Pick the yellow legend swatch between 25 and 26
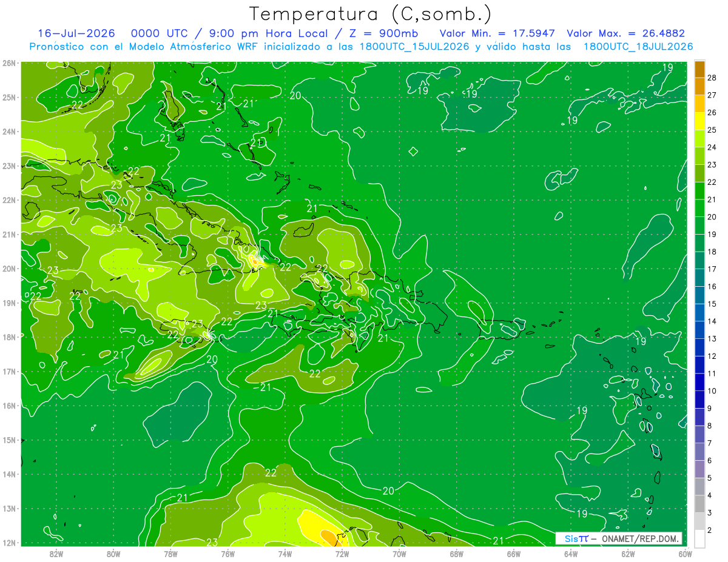Image resolution: width=728 pixels, height=562 pixels. [699, 121]
